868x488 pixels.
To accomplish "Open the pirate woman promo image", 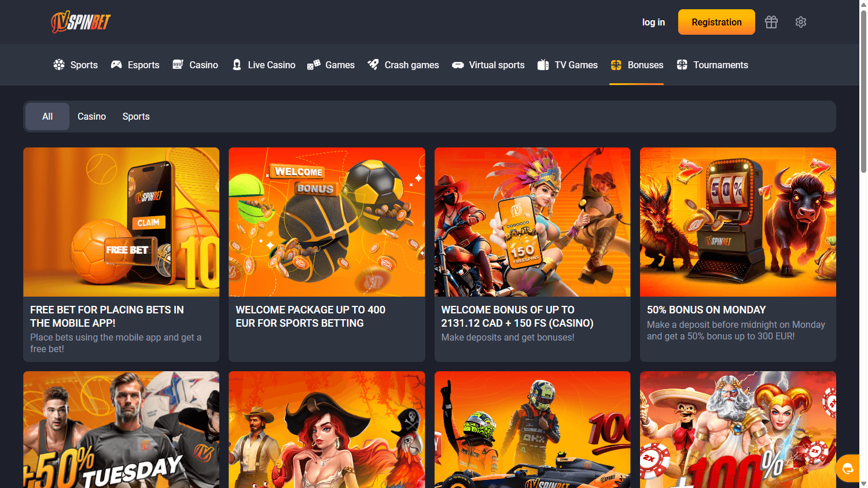I will point(327,430).
